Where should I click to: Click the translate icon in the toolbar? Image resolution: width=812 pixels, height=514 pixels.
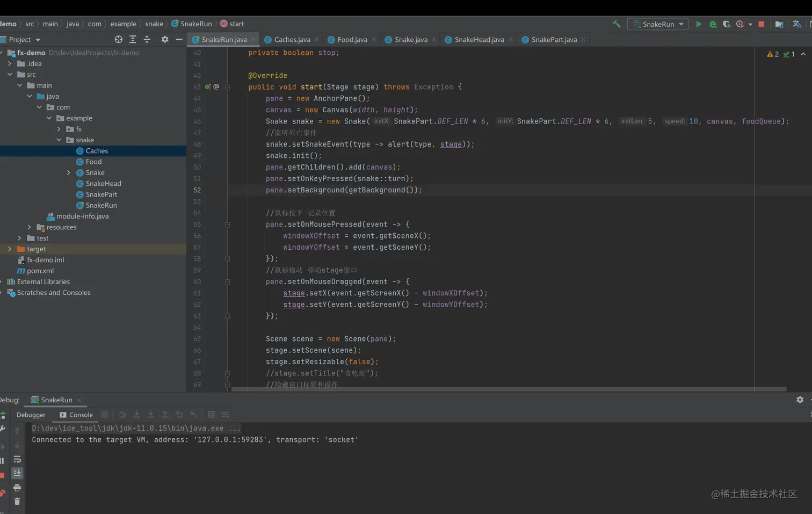coord(797,24)
